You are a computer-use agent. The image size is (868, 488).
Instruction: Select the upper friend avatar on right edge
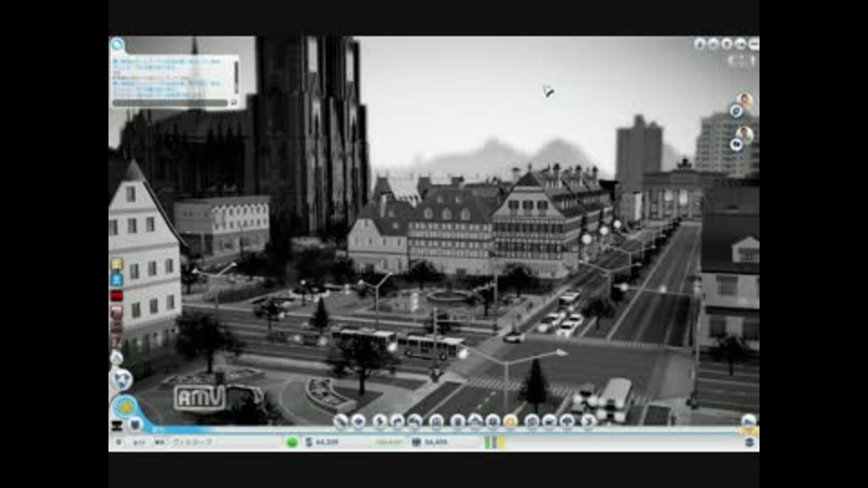pyautogui.click(x=744, y=99)
